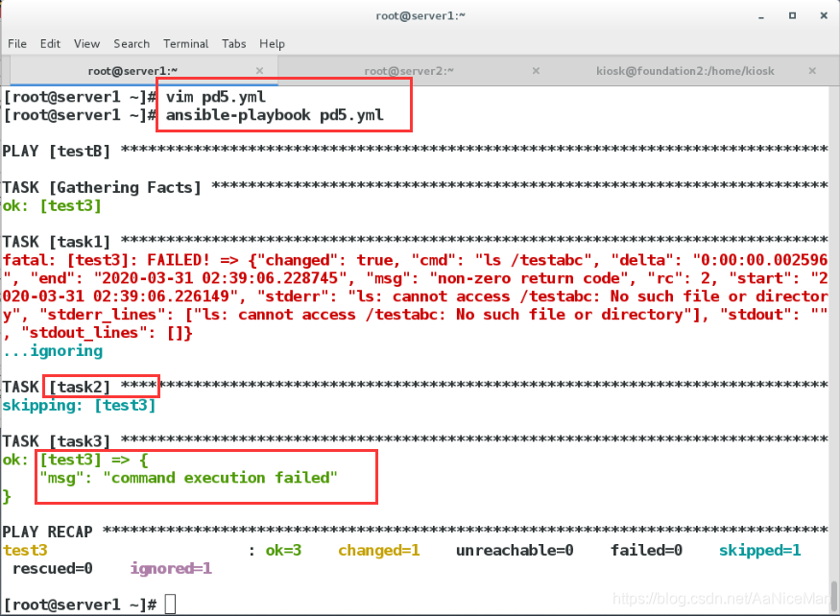Image resolution: width=840 pixels, height=616 pixels.
Task: Click the 'unreachable=0' recap value
Action: point(515,550)
